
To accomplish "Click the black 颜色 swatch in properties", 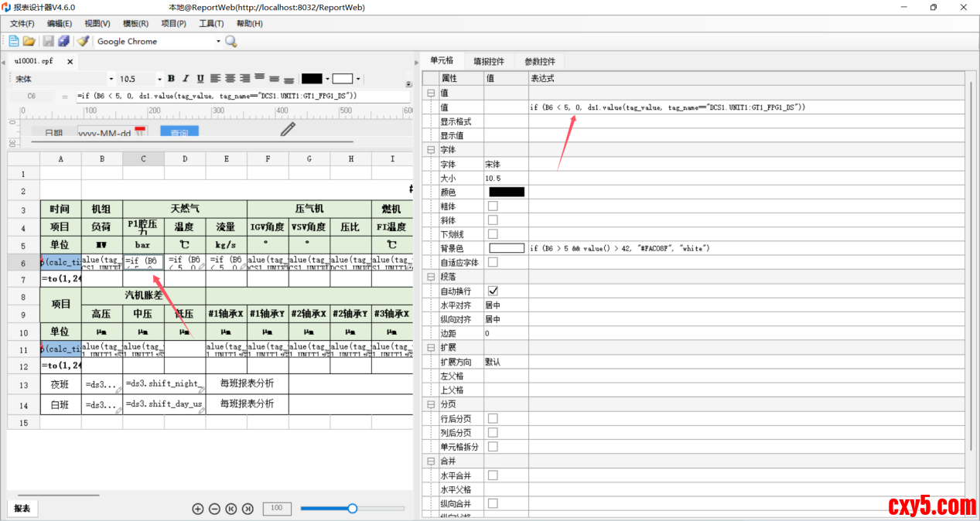I will [x=507, y=192].
